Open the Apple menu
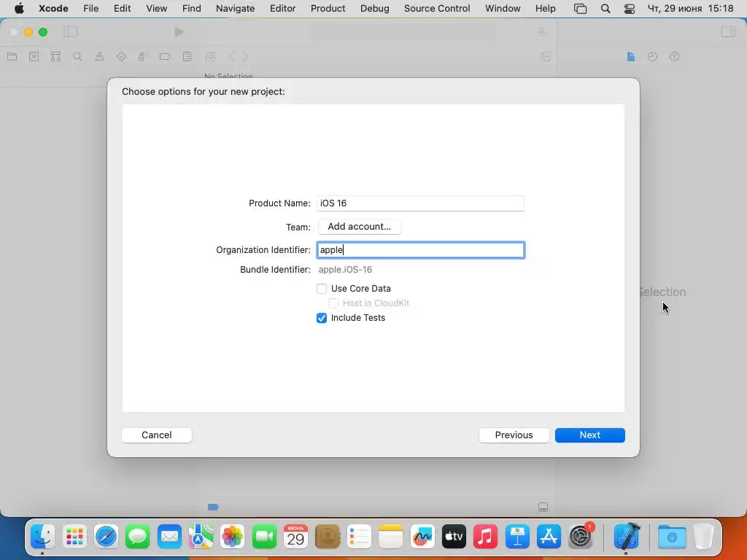 [x=19, y=9]
